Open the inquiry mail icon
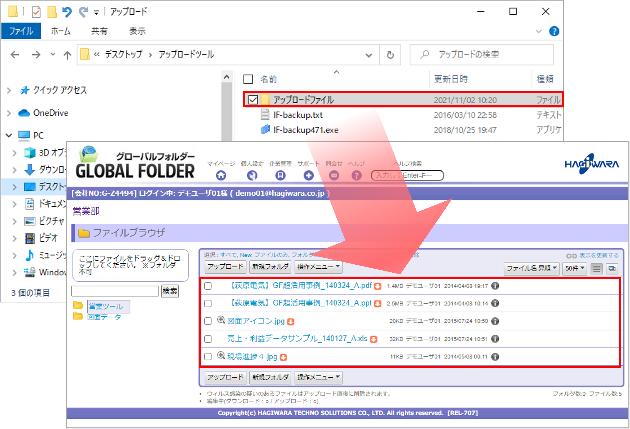630x429 pixels. 334,175
